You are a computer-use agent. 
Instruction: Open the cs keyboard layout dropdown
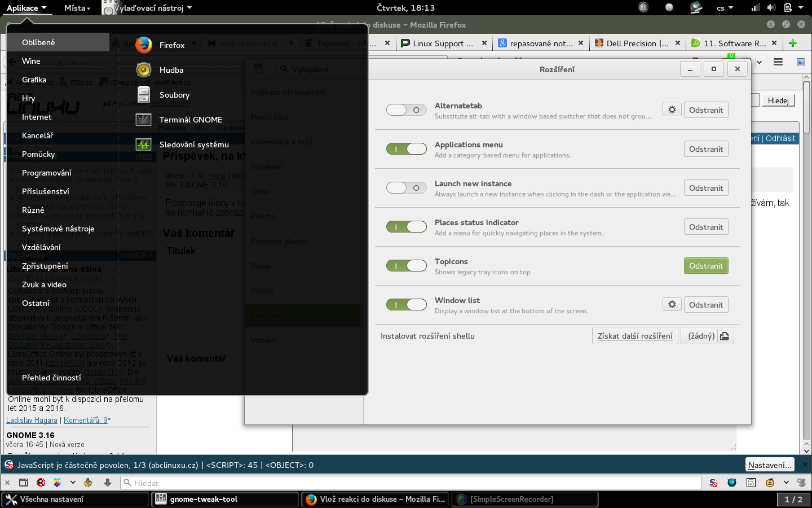tap(725, 8)
